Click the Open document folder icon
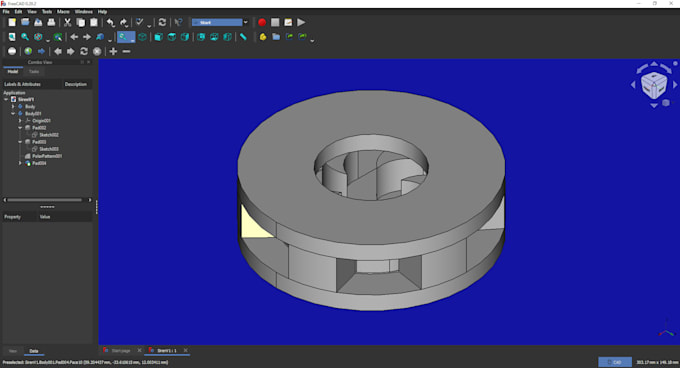 25,22
